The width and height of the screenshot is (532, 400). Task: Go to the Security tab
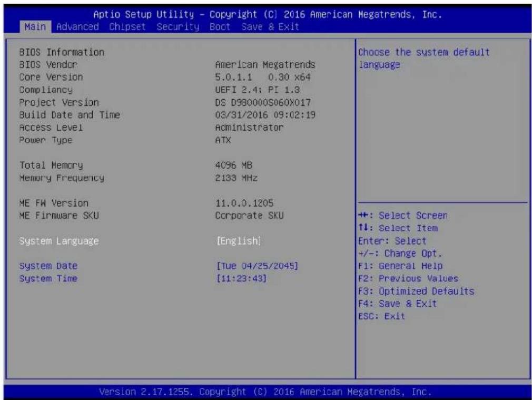178,27
